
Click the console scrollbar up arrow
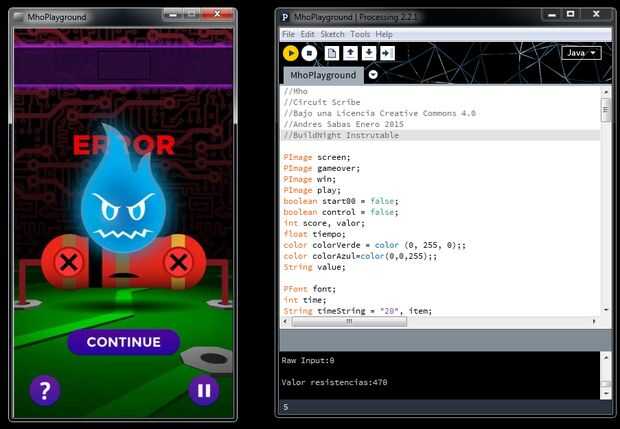click(x=606, y=357)
